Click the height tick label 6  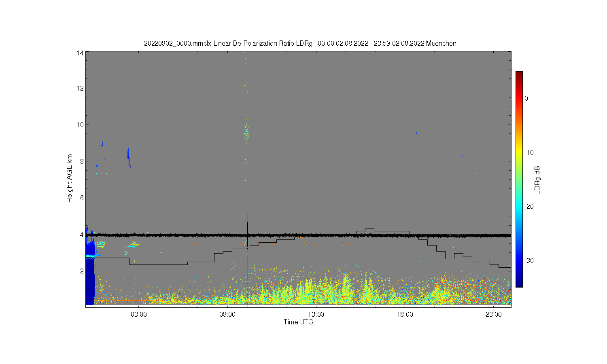[x=82, y=198]
